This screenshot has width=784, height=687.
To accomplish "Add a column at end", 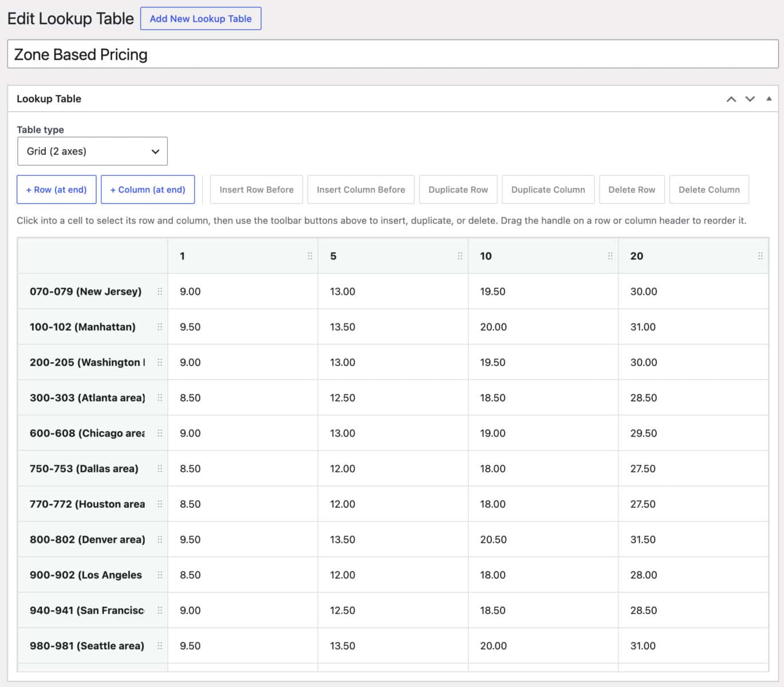I will coord(148,189).
